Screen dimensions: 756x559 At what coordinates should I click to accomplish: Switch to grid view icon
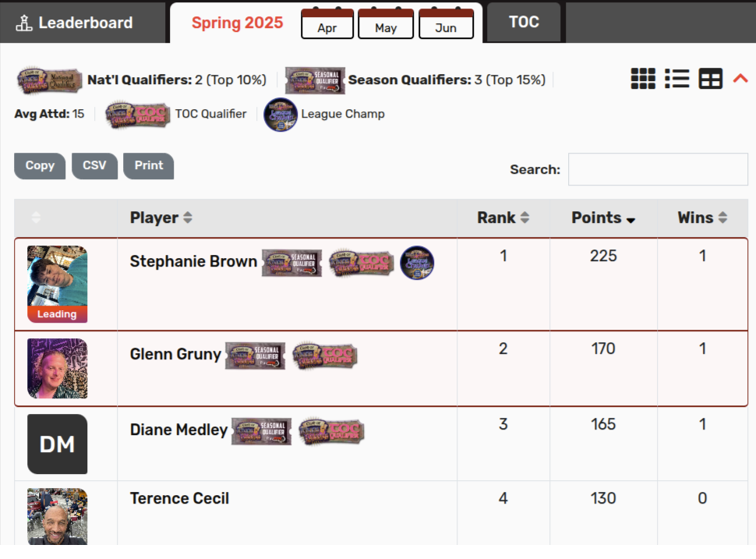pyautogui.click(x=643, y=79)
